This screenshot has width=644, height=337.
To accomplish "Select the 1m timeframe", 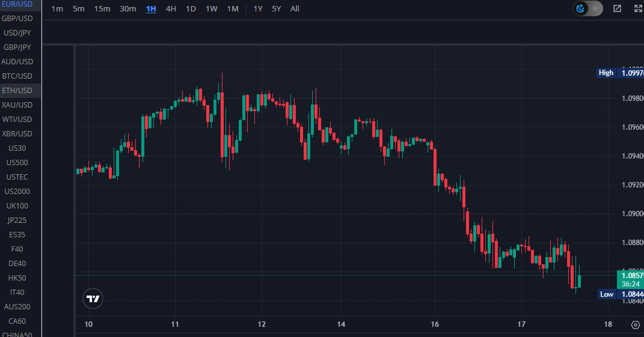I will 57,8.
